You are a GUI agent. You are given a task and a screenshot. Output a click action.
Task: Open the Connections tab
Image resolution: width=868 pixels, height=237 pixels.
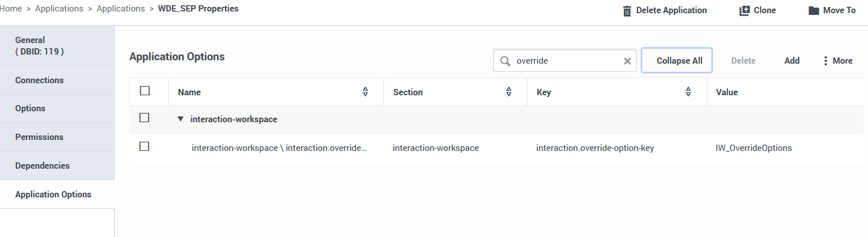pos(40,80)
